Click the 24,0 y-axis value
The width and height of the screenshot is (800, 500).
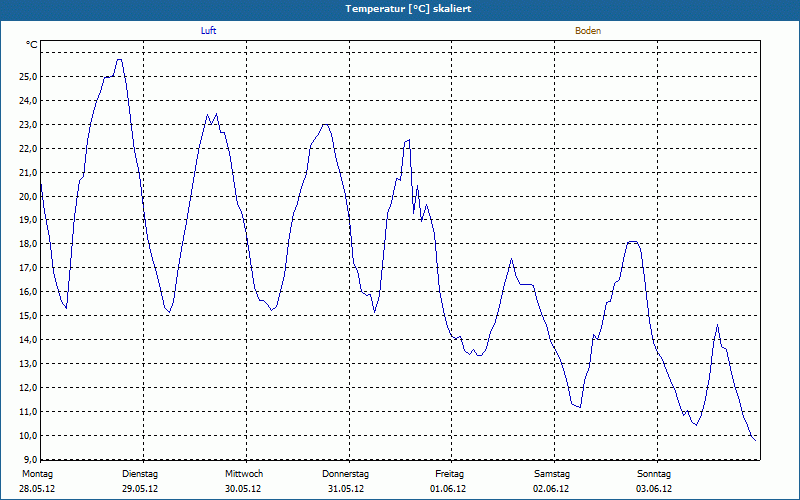point(29,101)
